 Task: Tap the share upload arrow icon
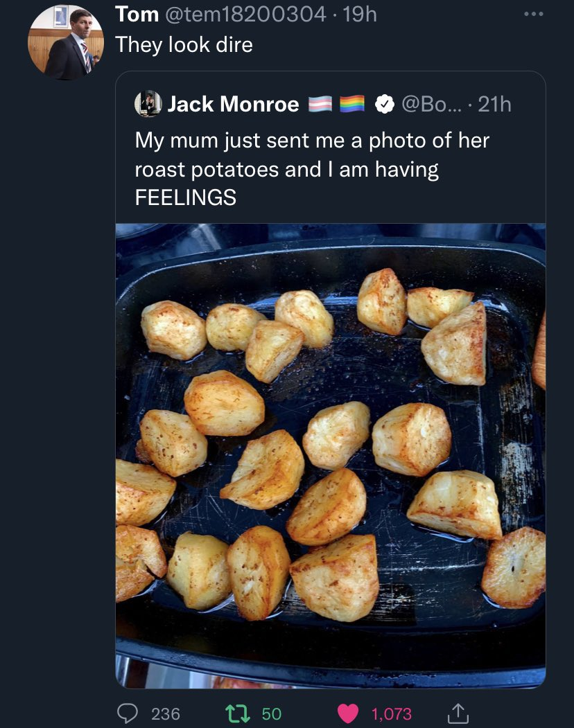[458, 713]
